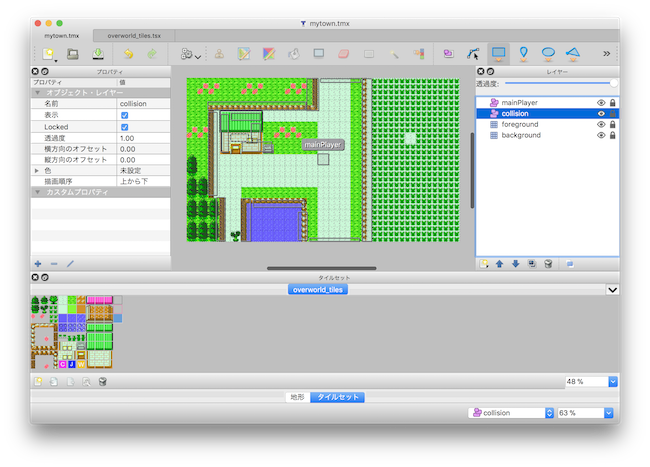Select the Edit Polygons tool
This screenshot has width=650, height=467.
(473, 54)
